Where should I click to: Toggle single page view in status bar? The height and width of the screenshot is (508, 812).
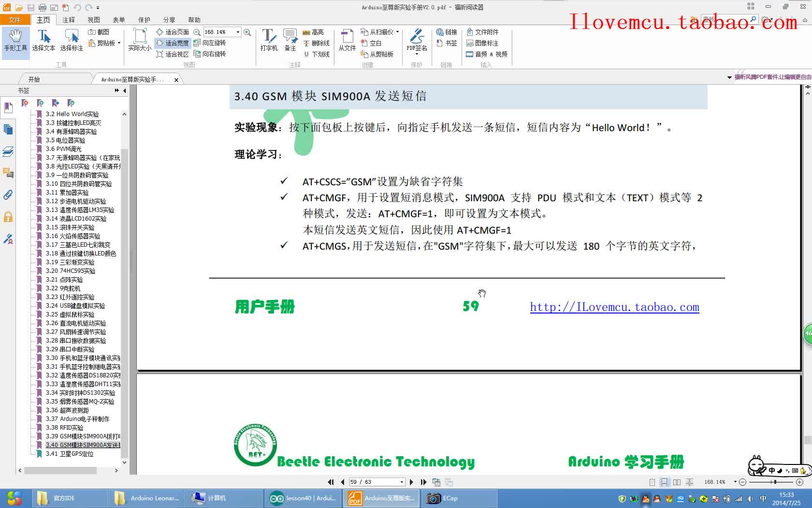coord(652,482)
